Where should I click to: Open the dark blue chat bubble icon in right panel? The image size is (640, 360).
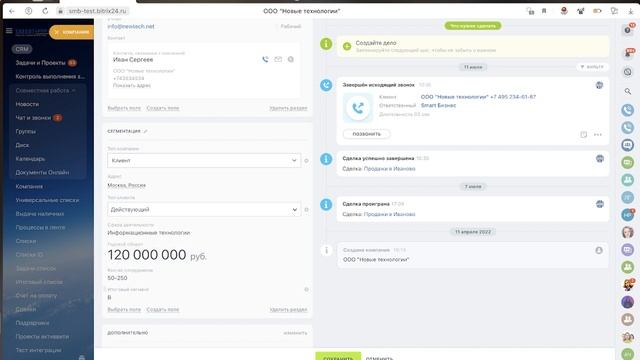click(x=628, y=145)
